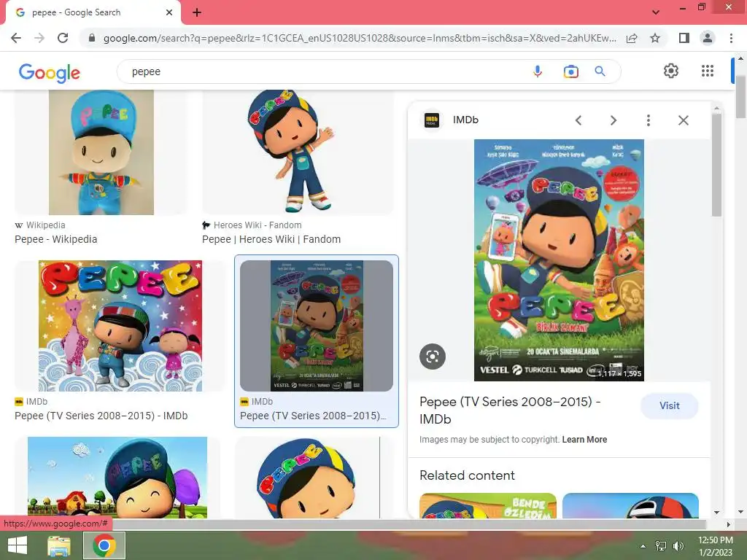The image size is (747, 560).
Task: Open the second related content image
Action: [630, 506]
